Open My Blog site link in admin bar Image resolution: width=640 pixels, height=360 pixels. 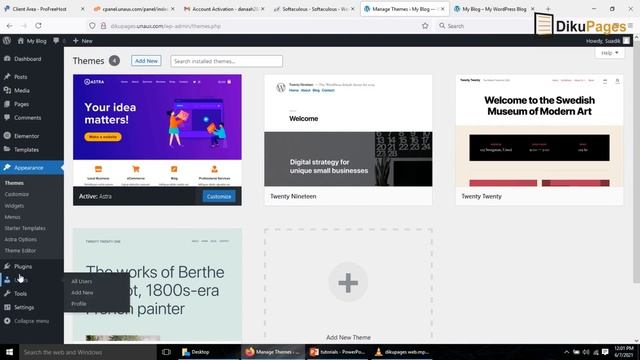coord(32,41)
